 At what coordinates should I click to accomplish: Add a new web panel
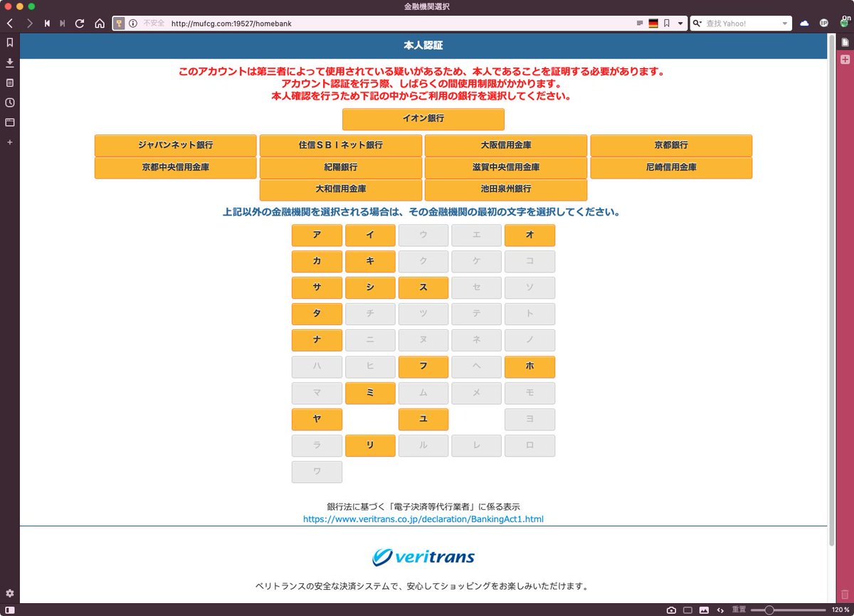tap(10, 142)
